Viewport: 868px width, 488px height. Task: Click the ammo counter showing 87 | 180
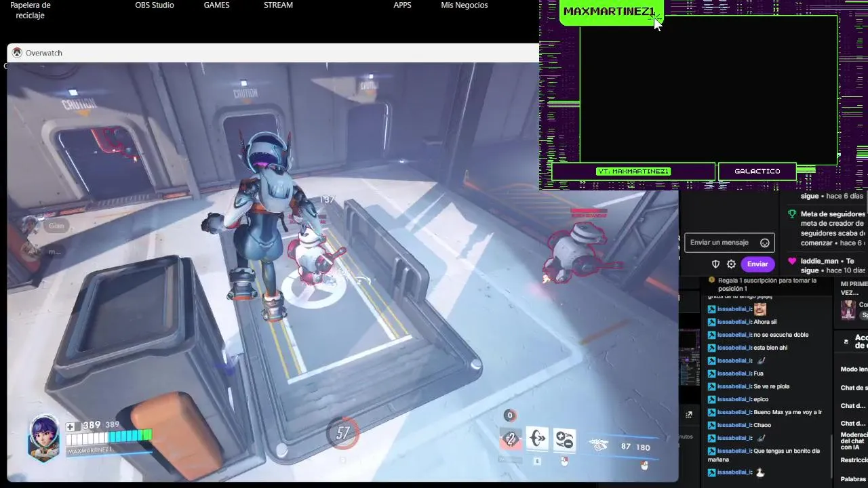click(x=635, y=447)
